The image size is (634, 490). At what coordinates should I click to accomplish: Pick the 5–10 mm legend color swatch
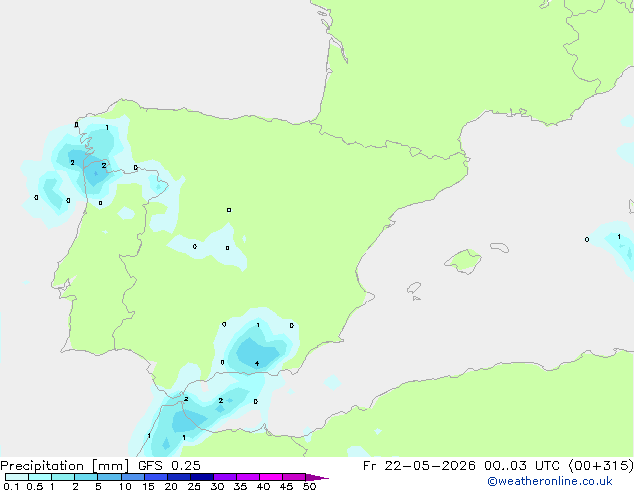(x=109, y=477)
